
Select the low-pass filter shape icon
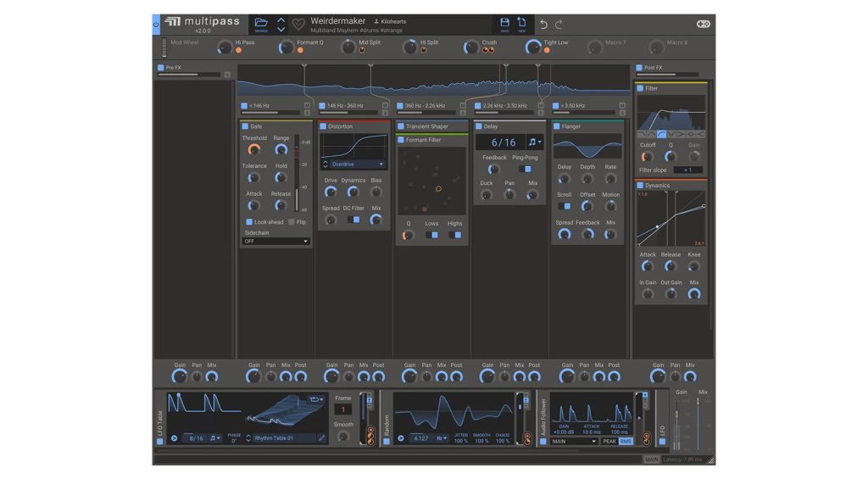tap(642, 134)
